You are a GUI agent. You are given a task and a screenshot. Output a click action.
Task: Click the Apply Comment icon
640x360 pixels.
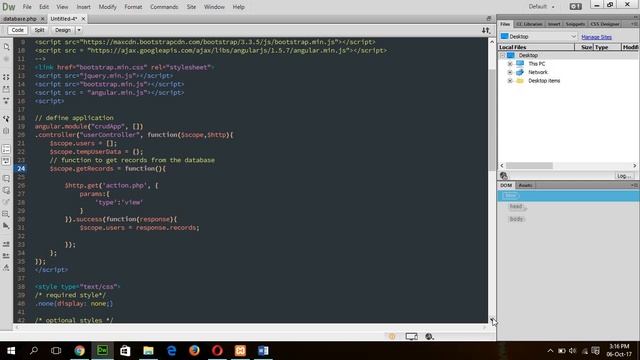point(6,179)
